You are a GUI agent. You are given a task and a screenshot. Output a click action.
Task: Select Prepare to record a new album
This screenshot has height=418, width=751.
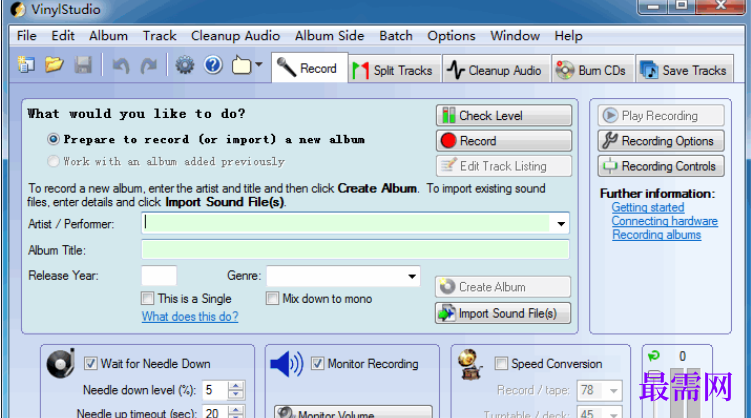(x=53, y=139)
